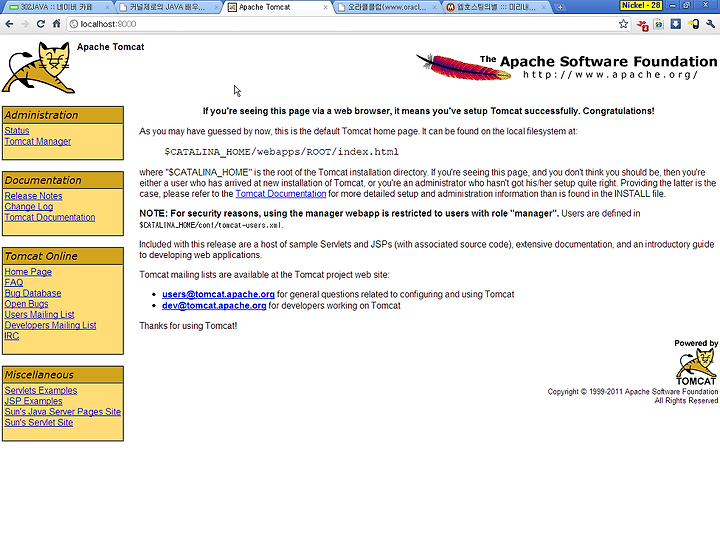Screen dimensions: 720x542
Task: Open JSP Examples link
Action: [x=34, y=401]
